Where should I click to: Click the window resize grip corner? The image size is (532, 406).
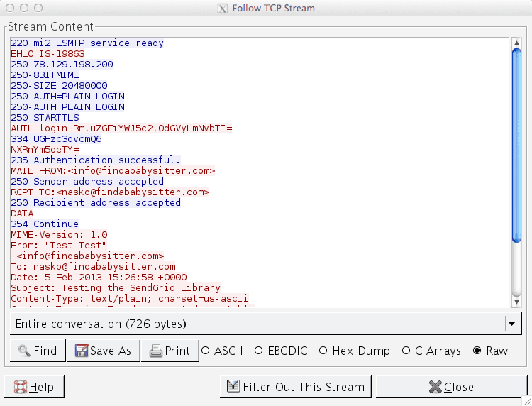point(527,401)
